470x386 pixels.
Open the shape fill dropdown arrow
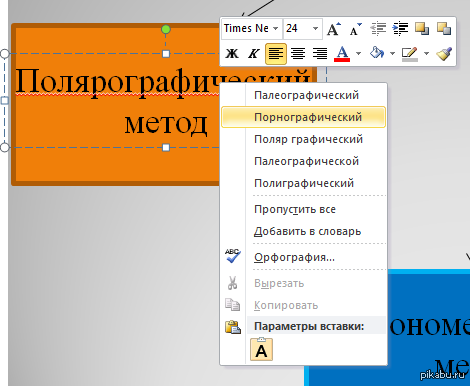point(392,53)
